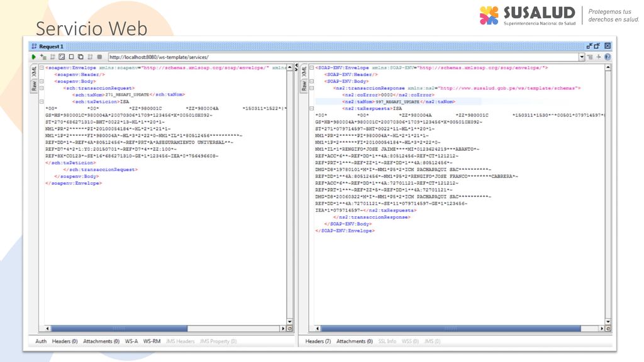Click the minimize icon of the Request 1 frame
The width and height of the screenshot is (644, 362).
[589, 46]
